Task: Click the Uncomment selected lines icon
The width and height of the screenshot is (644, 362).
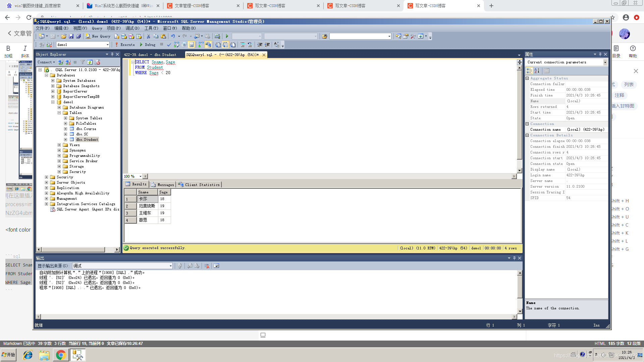Action: click(x=250, y=45)
